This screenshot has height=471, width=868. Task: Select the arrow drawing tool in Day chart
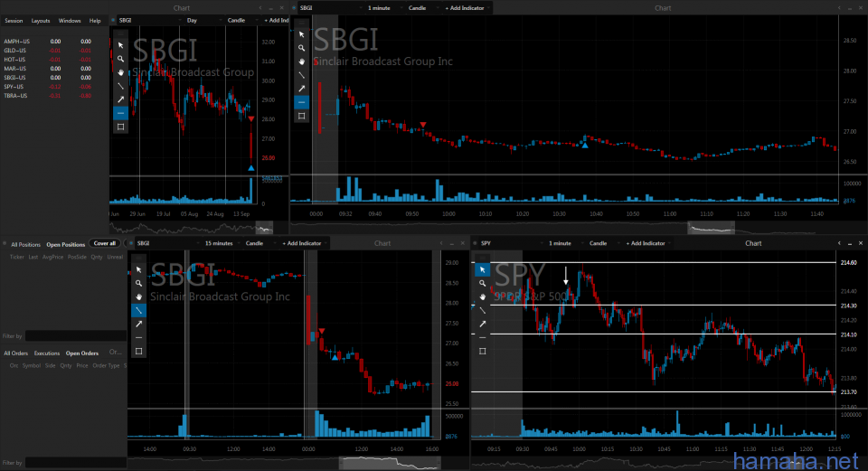(120, 99)
